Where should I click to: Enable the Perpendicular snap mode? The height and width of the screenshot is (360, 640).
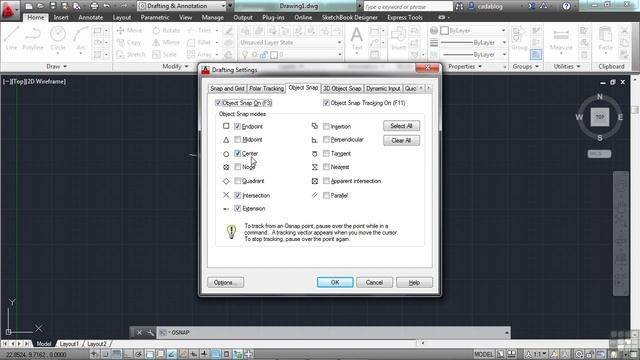[x=326, y=140]
